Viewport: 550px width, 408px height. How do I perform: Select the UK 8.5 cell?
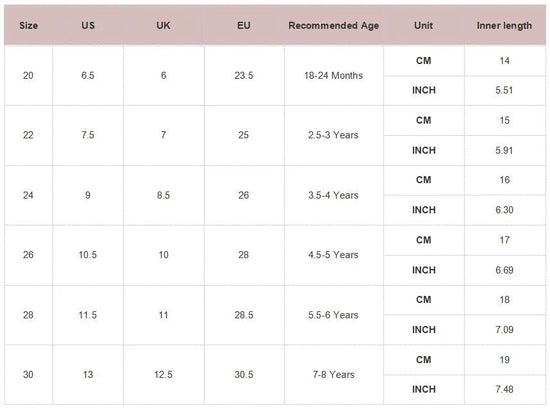pos(163,195)
